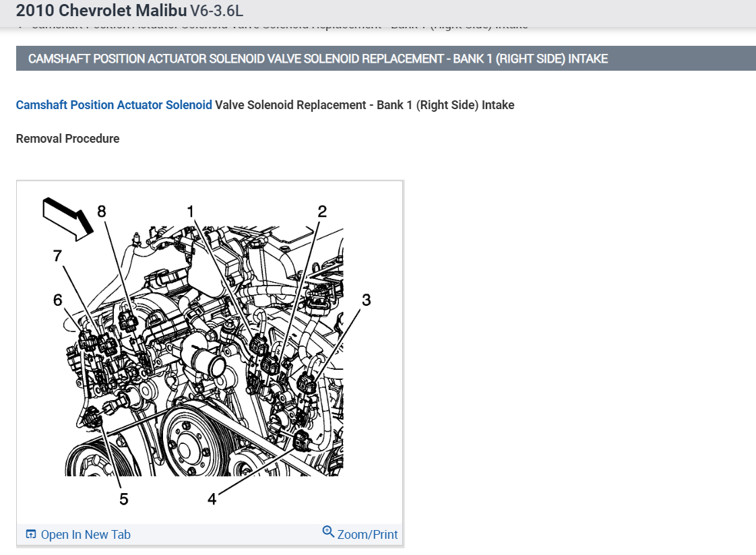
Task: Click callout number 7 in diagram
Action: (57, 256)
